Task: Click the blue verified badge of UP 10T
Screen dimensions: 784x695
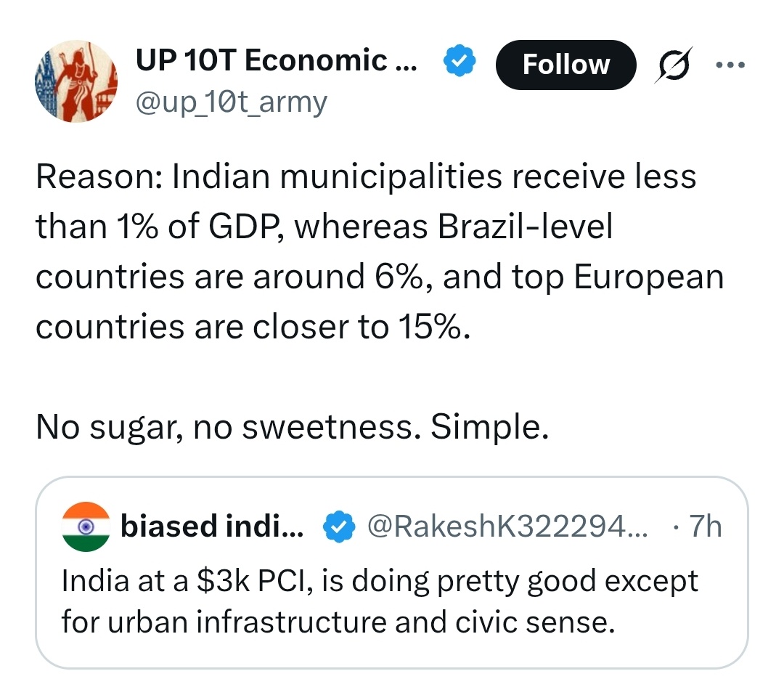Action: (x=459, y=60)
